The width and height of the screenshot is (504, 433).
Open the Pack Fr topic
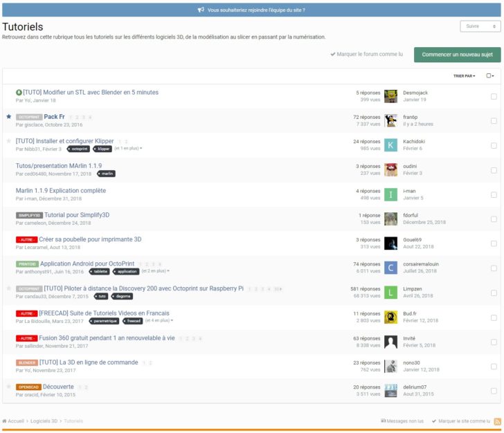click(54, 117)
